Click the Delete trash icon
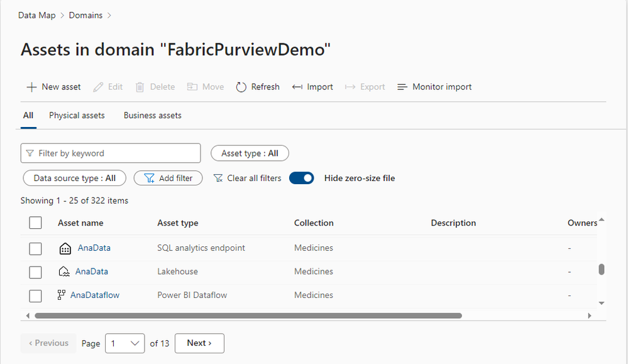The image size is (628, 364). tap(140, 87)
